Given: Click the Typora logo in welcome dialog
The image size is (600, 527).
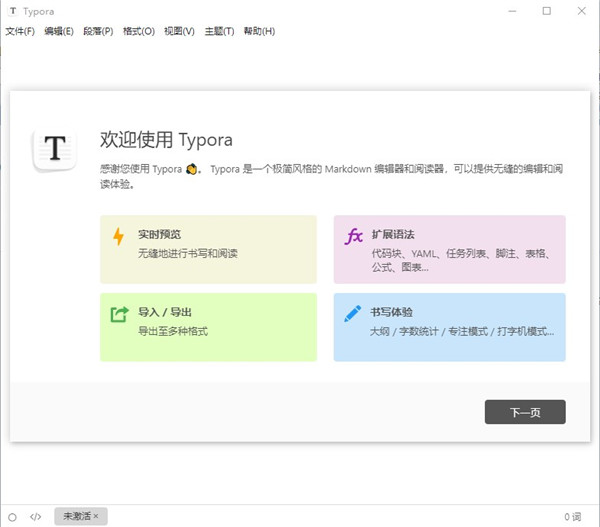Looking at the screenshot, I should tap(55, 150).
